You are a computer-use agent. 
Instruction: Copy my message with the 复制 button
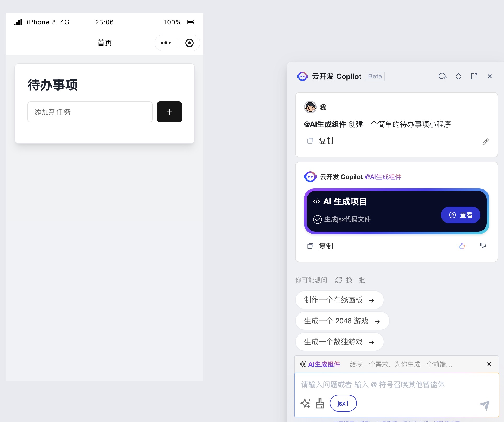[x=321, y=141]
